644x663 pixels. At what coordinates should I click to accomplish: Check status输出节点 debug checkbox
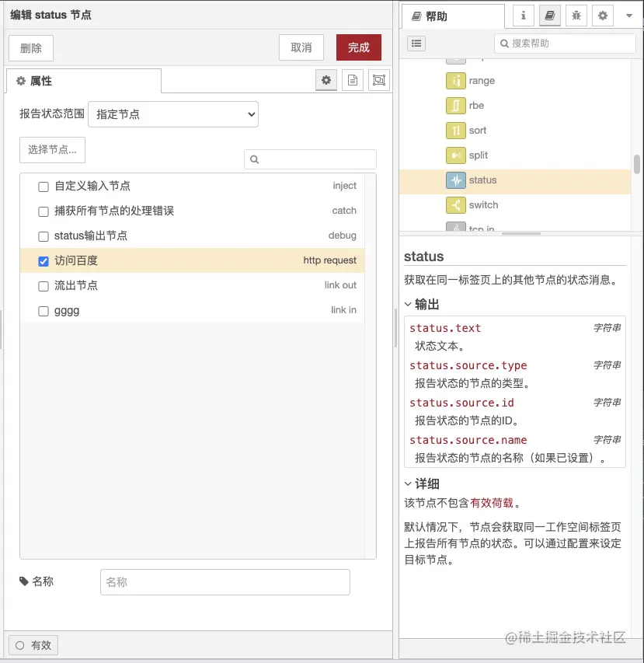pos(43,236)
